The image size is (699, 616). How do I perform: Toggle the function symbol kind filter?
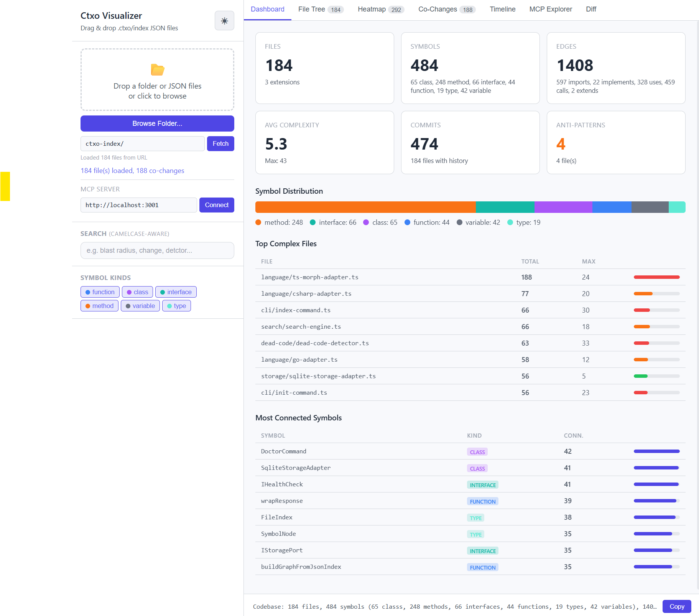point(100,292)
